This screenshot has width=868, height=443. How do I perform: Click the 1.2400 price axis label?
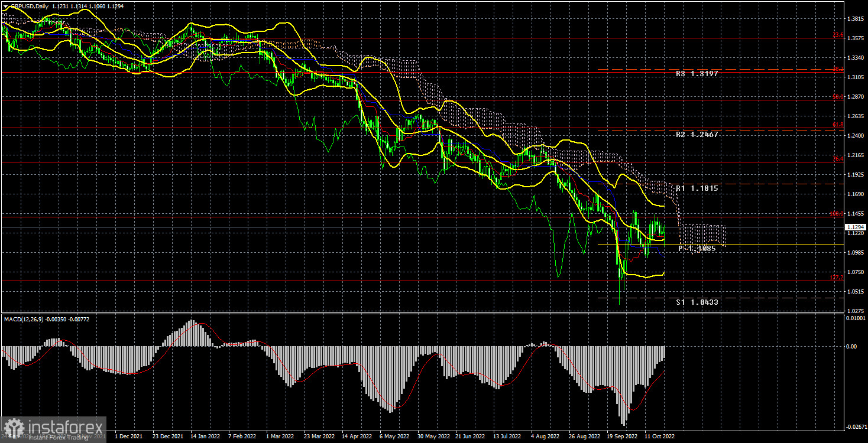coord(855,136)
